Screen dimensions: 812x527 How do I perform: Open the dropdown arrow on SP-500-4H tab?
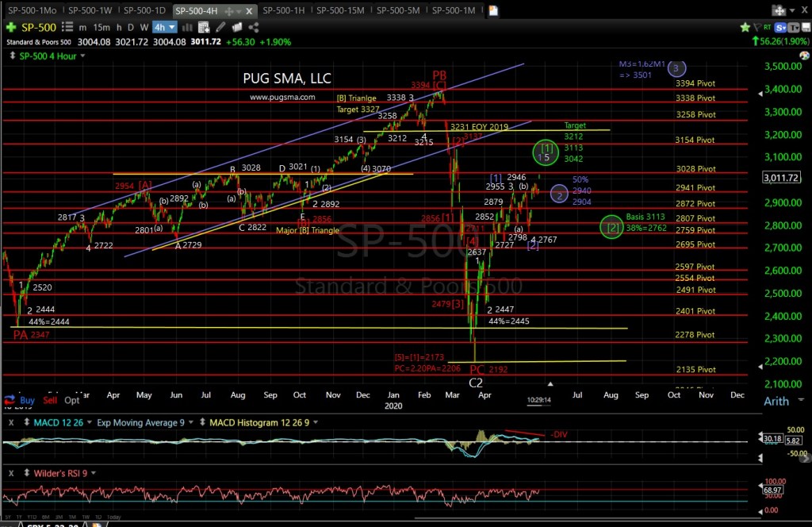click(x=239, y=11)
